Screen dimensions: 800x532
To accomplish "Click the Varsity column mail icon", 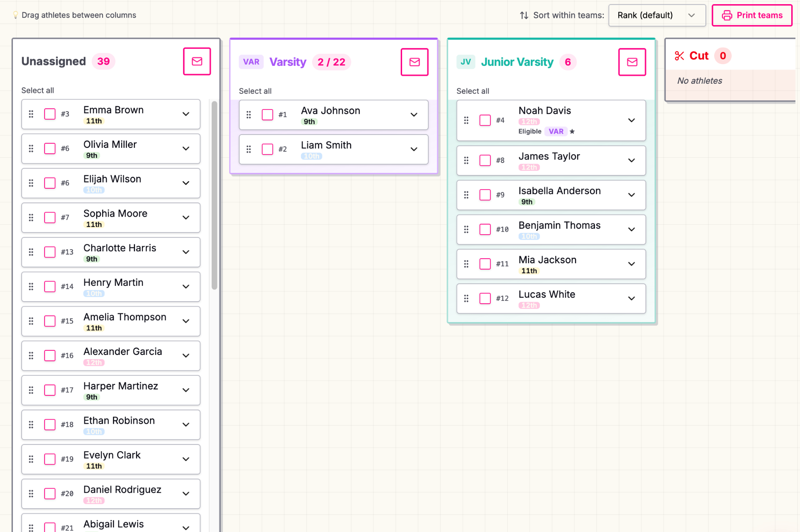I will 414,62.
